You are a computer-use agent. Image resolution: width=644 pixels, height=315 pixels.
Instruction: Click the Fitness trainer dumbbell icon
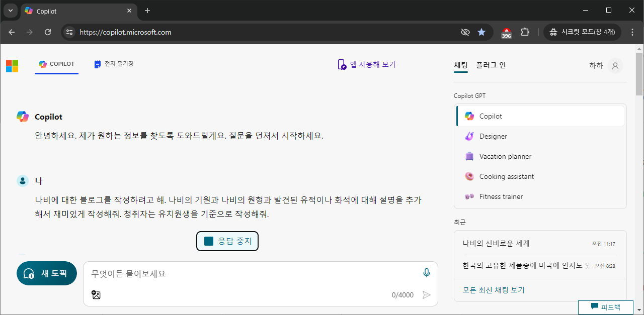(469, 196)
